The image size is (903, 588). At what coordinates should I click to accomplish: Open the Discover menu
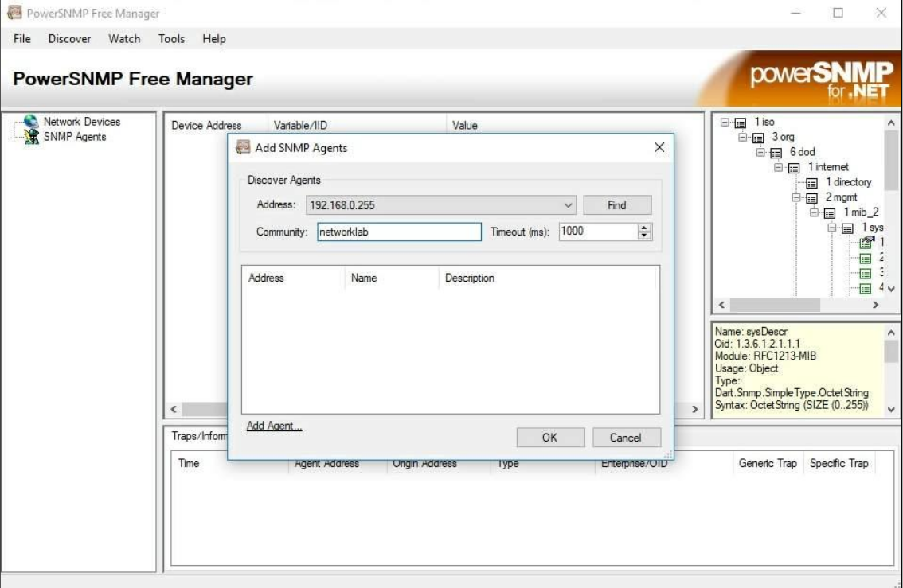pyautogui.click(x=70, y=38)
